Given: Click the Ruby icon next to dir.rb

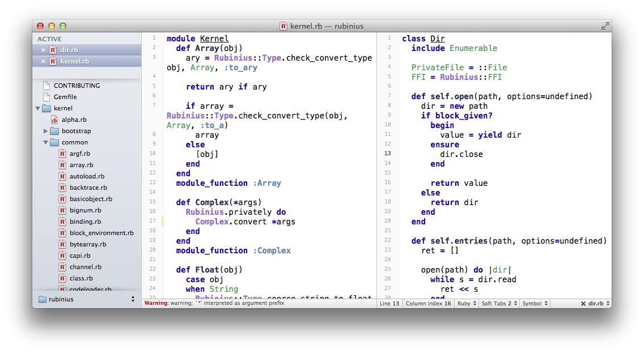Looking at the screenshot, I should click(53, 50).
